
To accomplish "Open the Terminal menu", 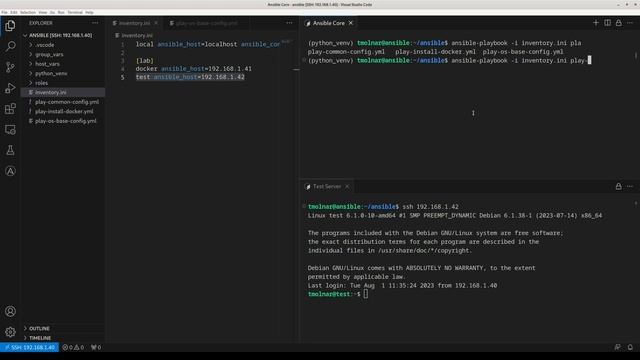I will pyautogui.click(x=75, y=12).
